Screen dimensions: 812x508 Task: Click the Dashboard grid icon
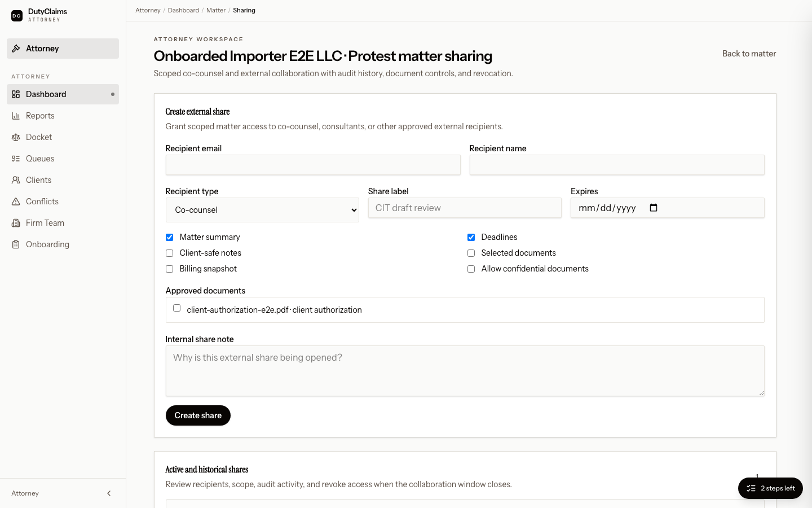(16, 94)
